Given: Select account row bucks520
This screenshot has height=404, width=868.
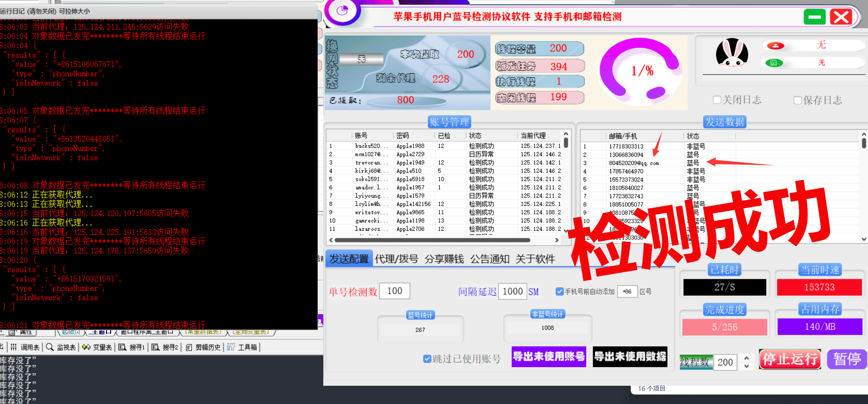Looking at the screenshot, I should pyautogui.click(x=445, y=146).
